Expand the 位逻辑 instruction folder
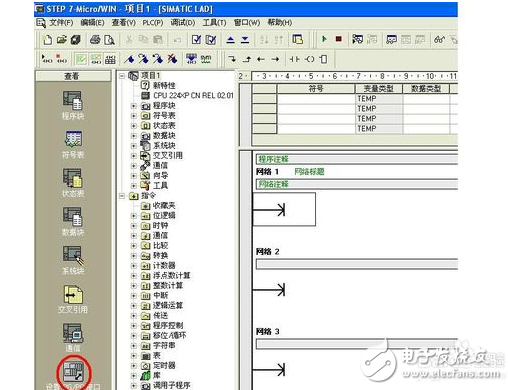Screen dimensions: 508x390 [134, 216]
